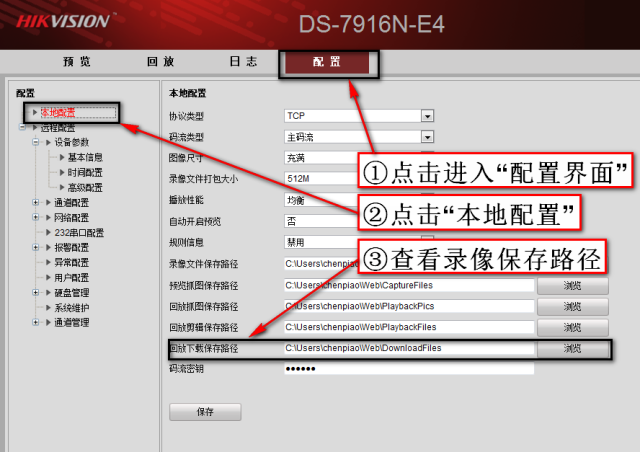Click the triangle arrow beside 高级配置
Image resolution: width=640 pixels, height=452 pixels.
click(62, 187)
